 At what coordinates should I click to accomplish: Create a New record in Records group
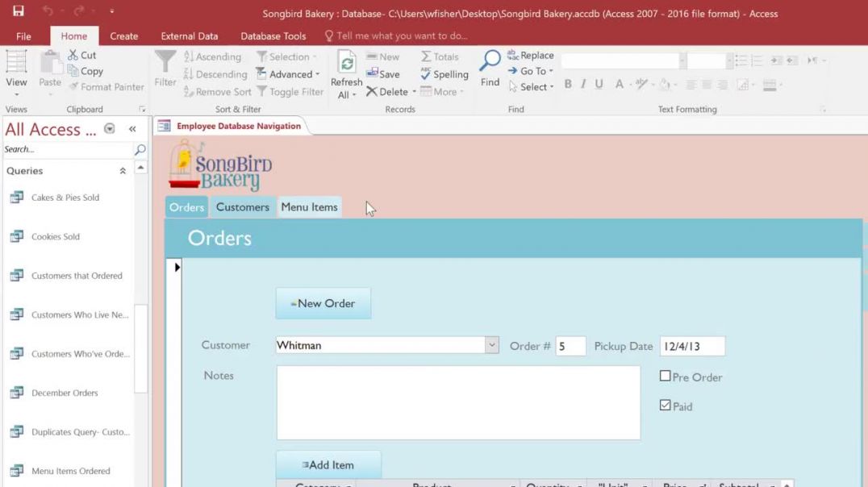coord(382,56)
